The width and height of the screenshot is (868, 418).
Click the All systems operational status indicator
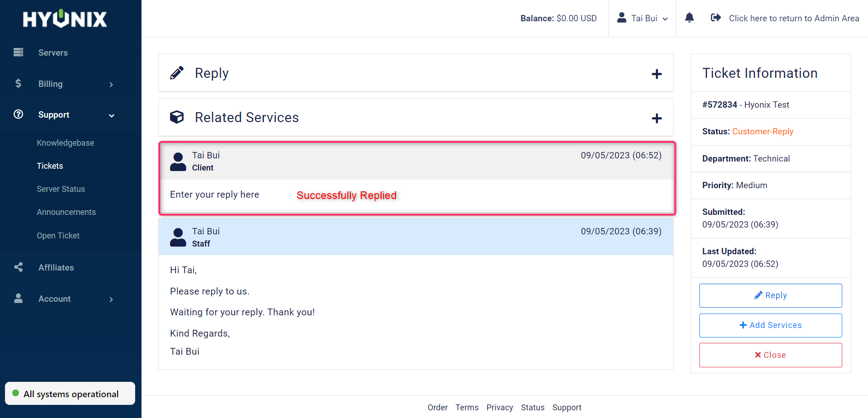point(70,393)
